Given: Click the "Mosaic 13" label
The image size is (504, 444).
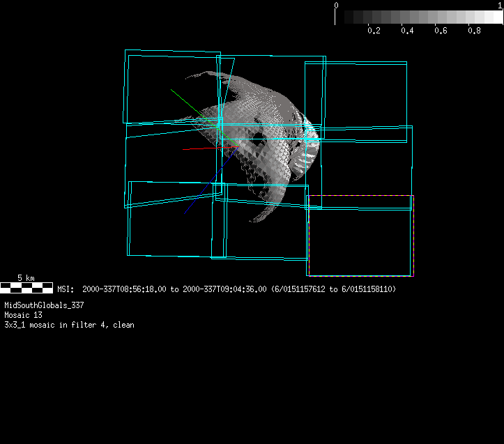Looking at the screenshot, I should coord(23,315).
